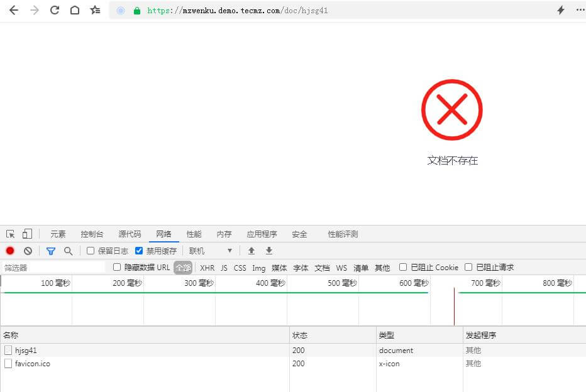Toggle the device emulation toolbar icon
This screenshot has height=392, width=586.
[x=27, y=234]
